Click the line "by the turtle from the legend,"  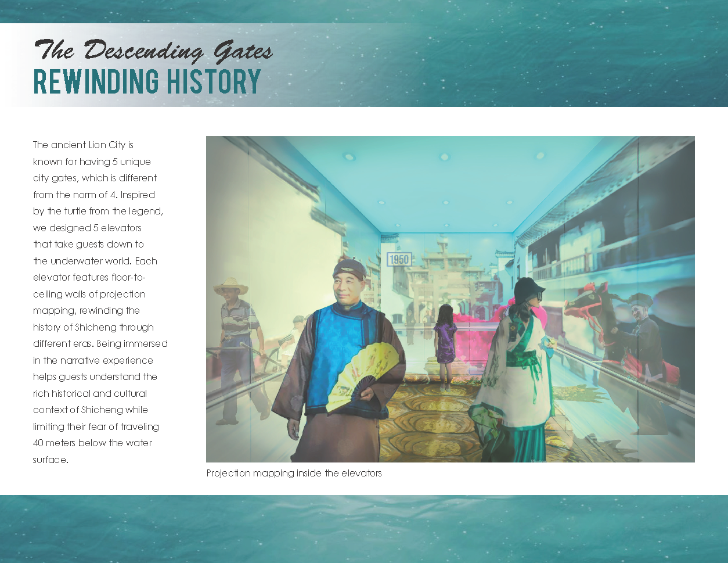(x=98, y=211)
